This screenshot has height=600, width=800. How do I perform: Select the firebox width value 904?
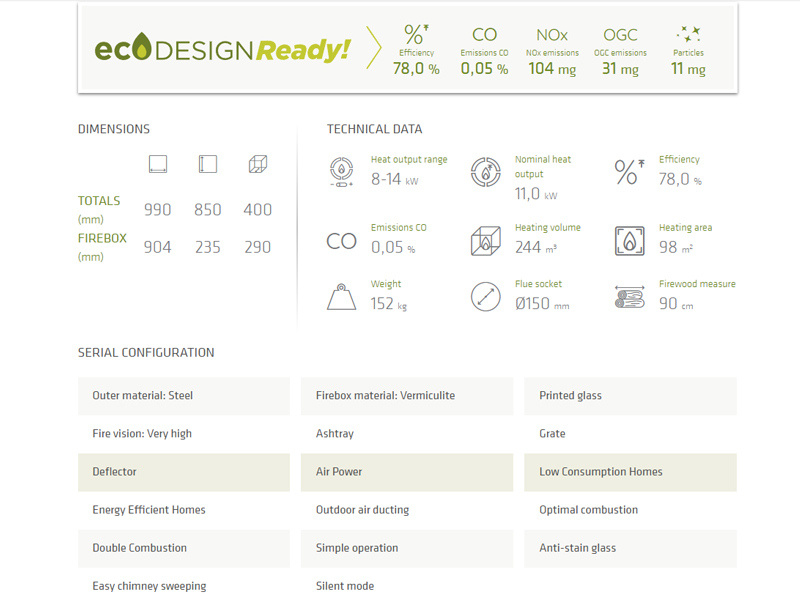point(158,247)
